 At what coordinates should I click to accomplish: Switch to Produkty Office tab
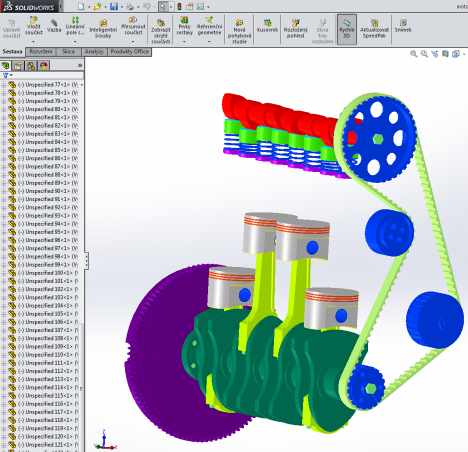(130, 51)
